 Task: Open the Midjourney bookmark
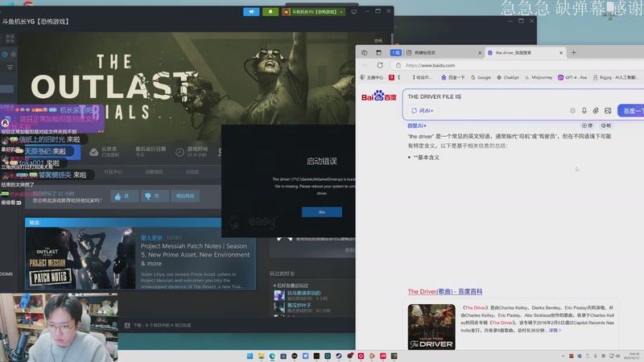[x=539, y=77]
